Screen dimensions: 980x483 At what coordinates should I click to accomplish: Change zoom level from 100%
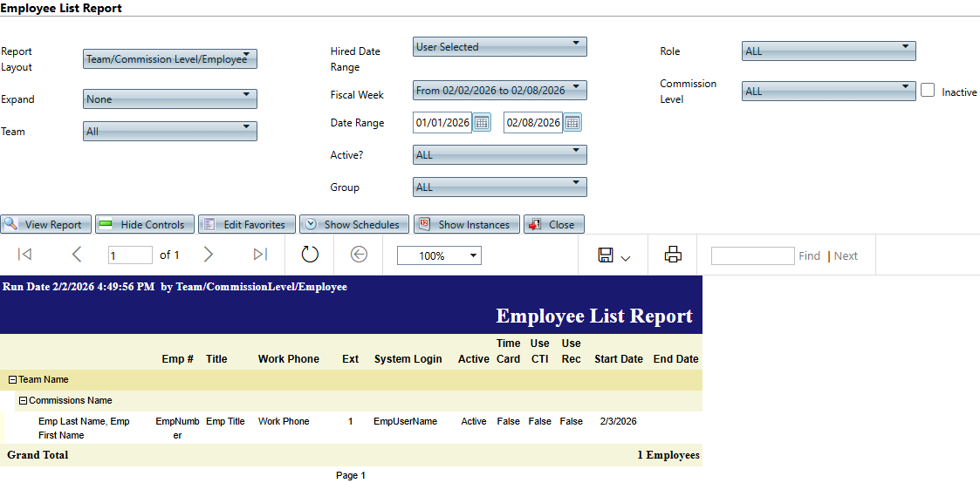pos(438,255)
